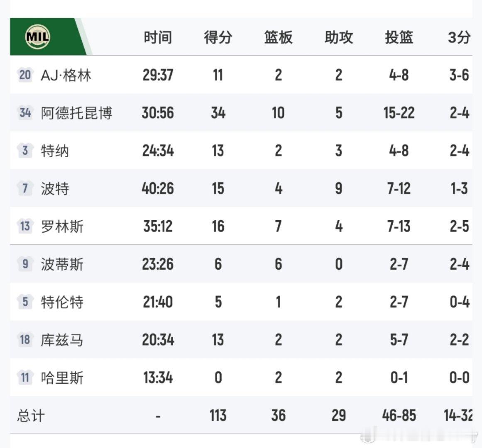Click the 3分 column header

click(x=459, y=37)
